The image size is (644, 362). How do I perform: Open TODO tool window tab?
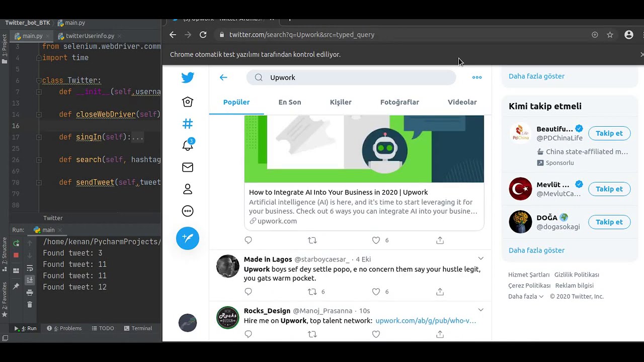[103, 328]
